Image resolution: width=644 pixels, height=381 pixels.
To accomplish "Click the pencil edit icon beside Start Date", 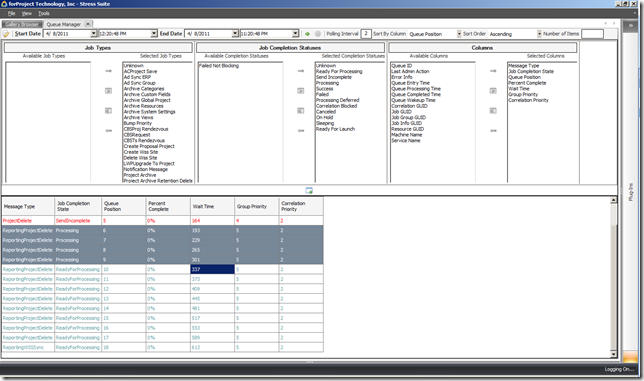I will pos(7,34).
